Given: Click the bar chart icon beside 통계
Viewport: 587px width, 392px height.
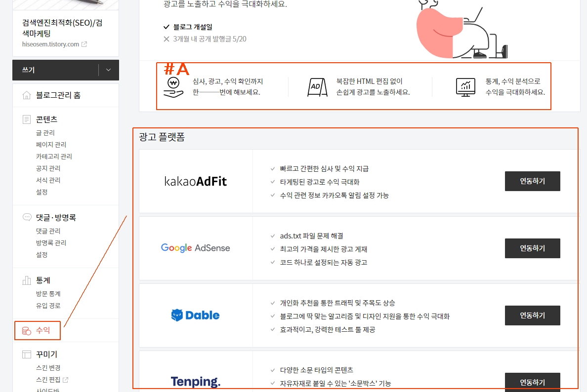Looking at the screenshot, I should [x=27, y=280].
